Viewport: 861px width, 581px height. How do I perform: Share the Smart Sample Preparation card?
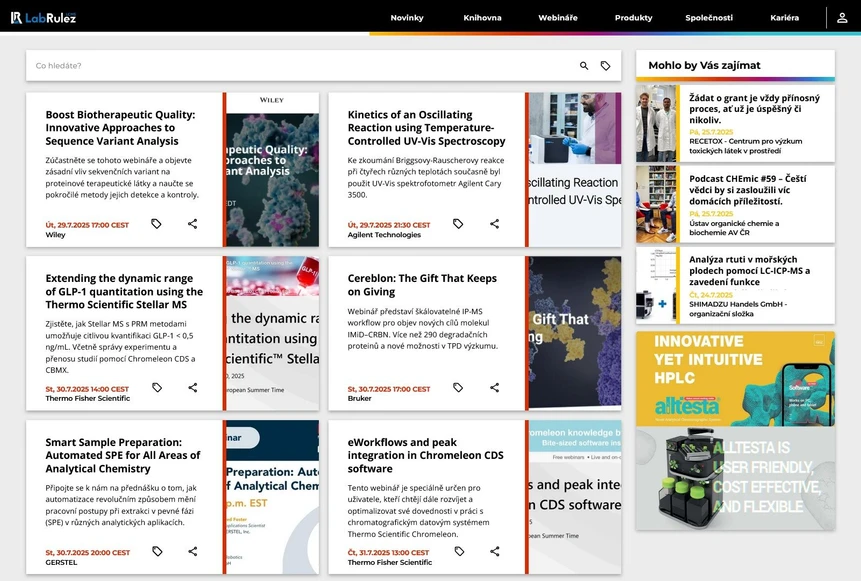click(192, 551)
